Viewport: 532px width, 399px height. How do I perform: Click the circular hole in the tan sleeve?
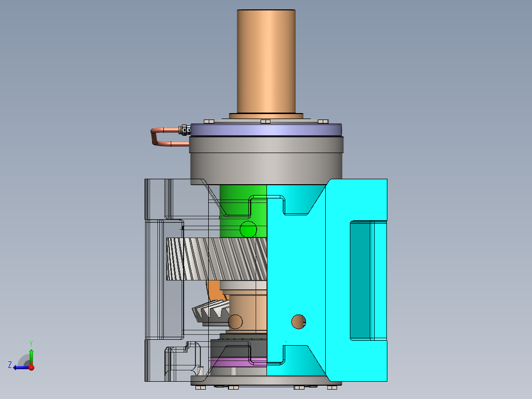point(235,321)
